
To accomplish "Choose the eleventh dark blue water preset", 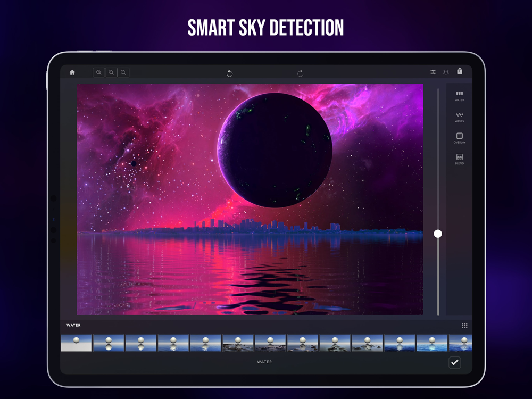I will pyautogui.click(x=400, y=343).
